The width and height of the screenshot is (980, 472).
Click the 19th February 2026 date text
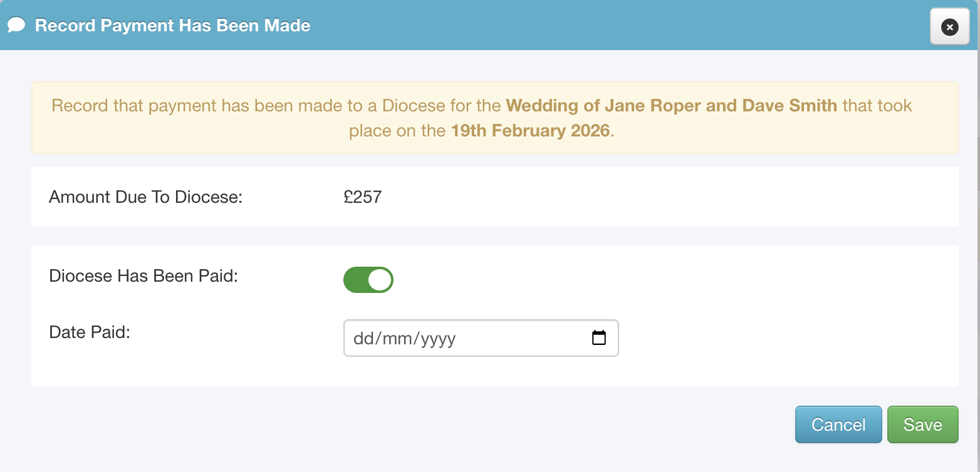(x=530, y=131)
